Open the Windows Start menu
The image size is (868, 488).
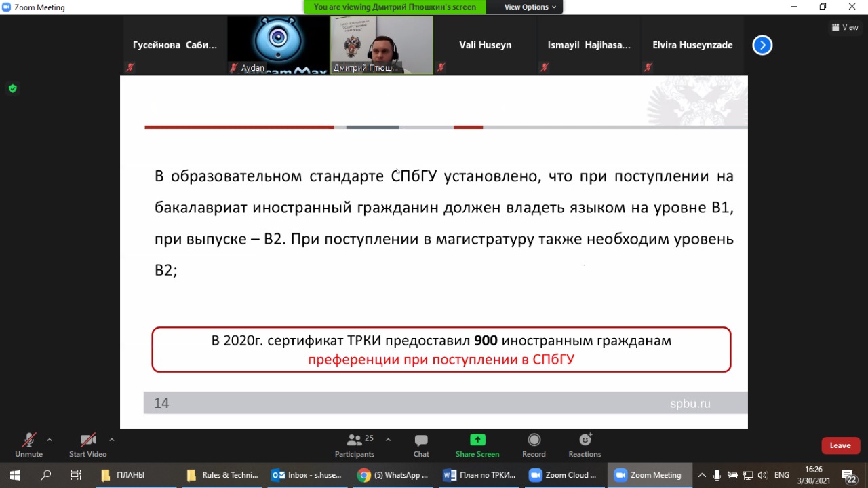15,475
